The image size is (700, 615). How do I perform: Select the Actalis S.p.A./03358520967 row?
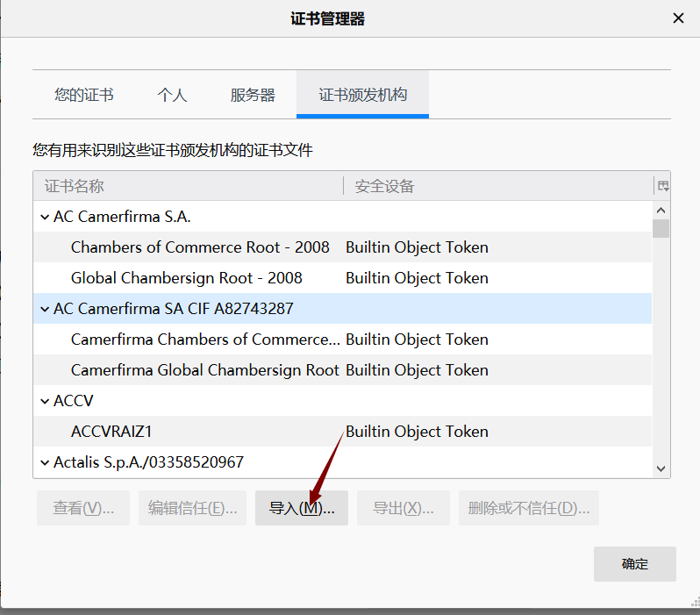pos(343,461)
